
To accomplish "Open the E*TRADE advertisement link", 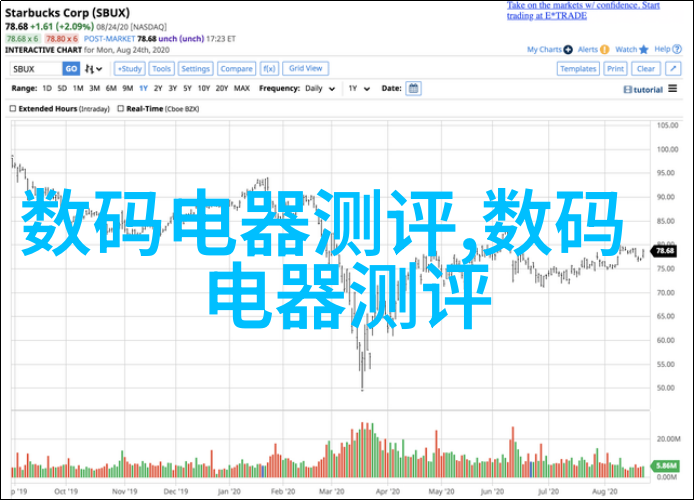I will [583, 11].
